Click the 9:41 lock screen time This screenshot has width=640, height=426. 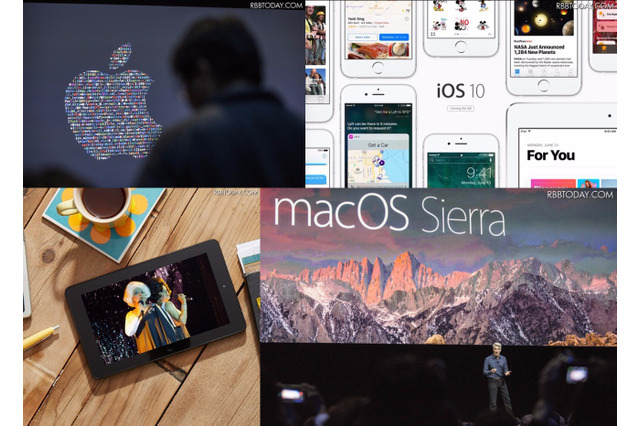tap(480, 172)
